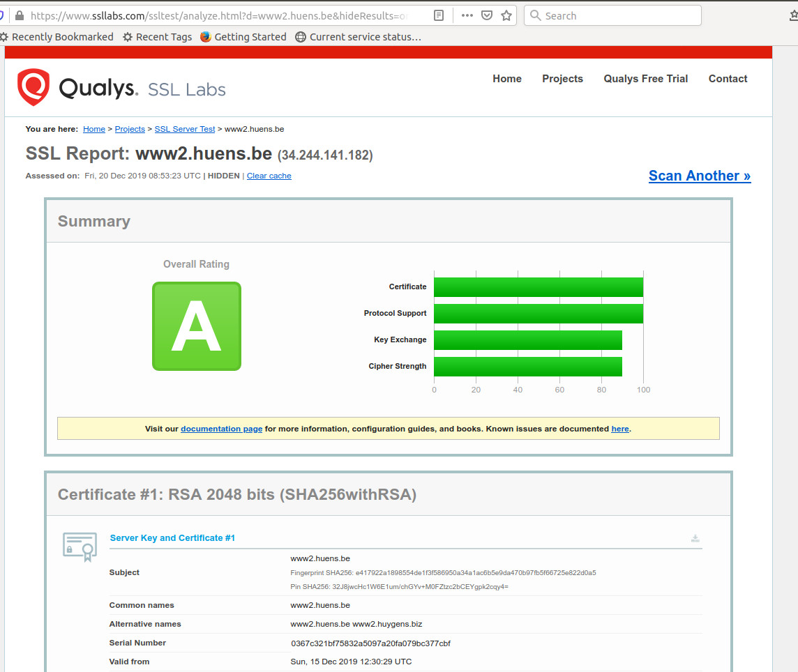
Task: Open Projects in site navigation
Action: [562, 78]
